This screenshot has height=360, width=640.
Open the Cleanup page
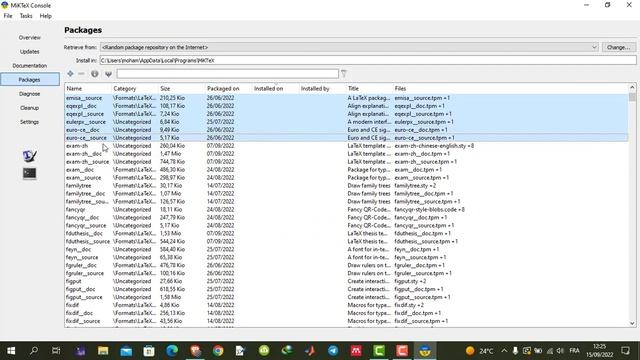click(30, 108)
